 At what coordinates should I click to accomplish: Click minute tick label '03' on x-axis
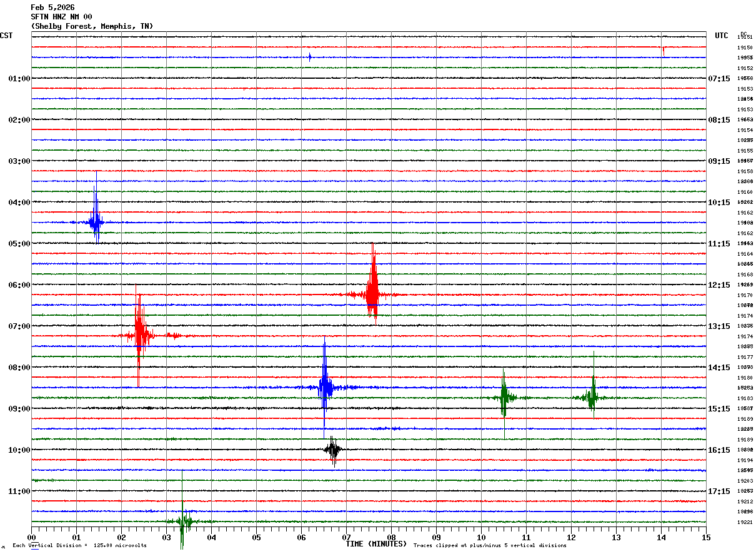pyautogui.click(x=167, y=537)
